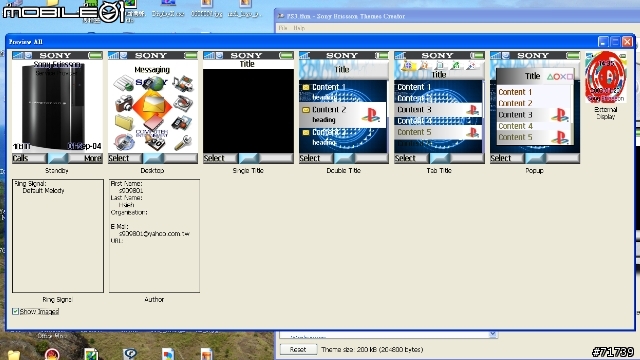Click the 'Content 4' row in Popup preview
640x360 pixels.
[534, 126]
